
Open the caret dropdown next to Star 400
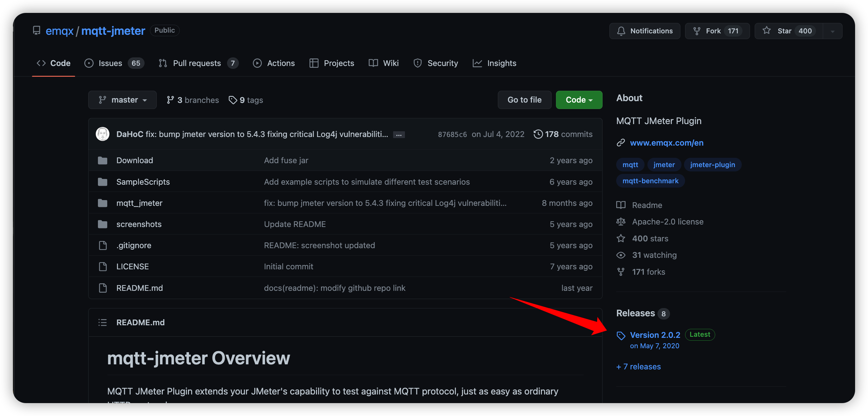tap(832, 31)
